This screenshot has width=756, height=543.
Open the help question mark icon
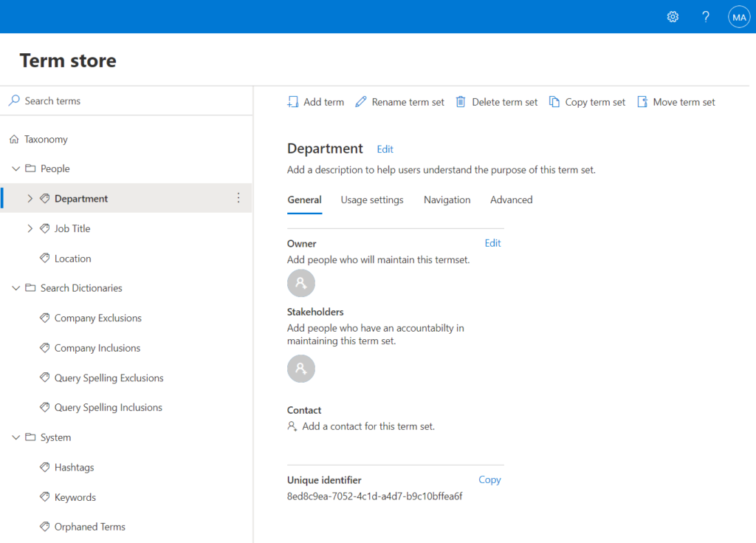point(705,17)
